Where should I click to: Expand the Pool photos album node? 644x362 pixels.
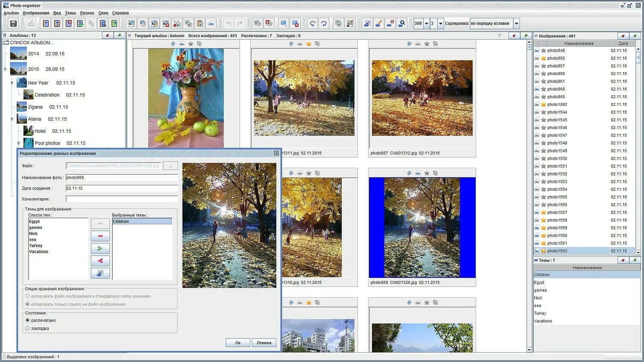tap(19, 143)
